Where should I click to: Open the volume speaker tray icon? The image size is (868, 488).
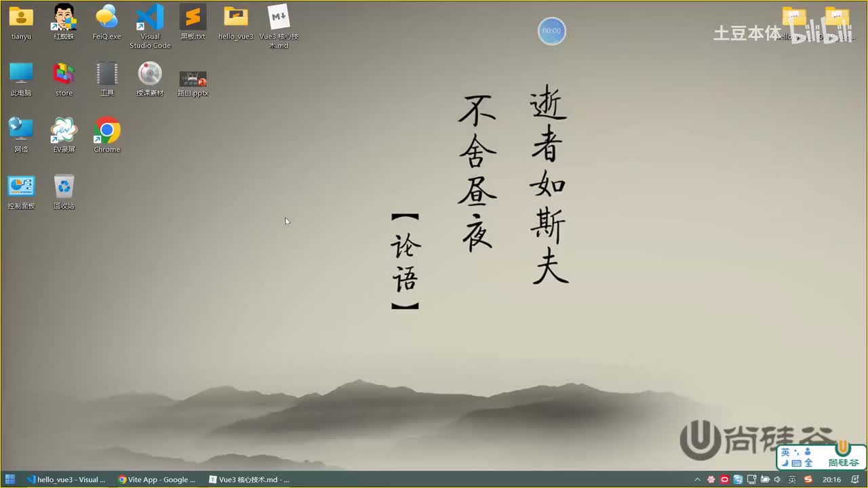(777, 480)
